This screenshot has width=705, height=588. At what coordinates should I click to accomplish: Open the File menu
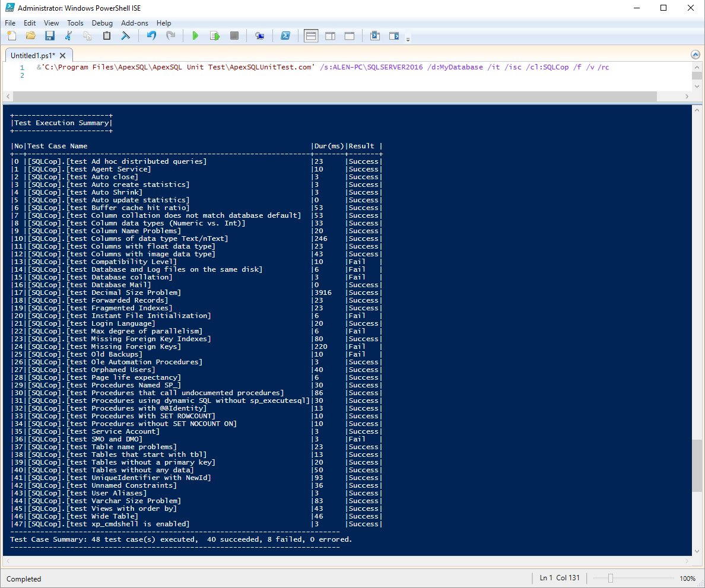click(10, 23)
